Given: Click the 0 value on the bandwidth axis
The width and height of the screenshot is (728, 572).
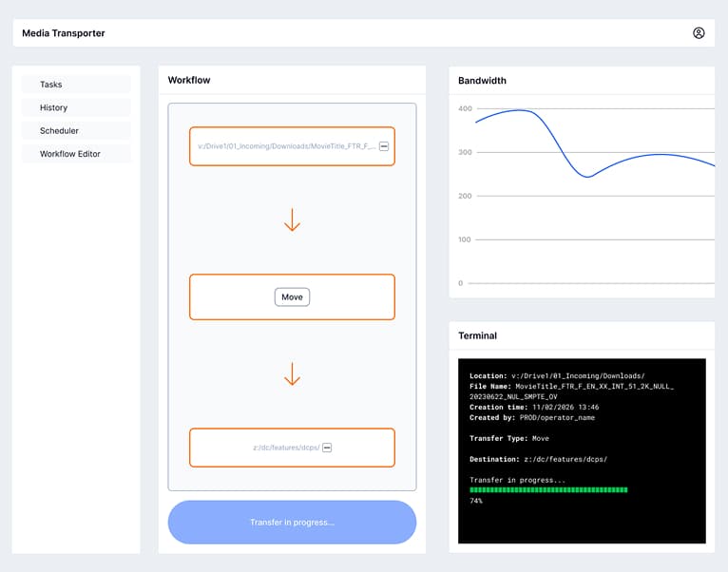Looking at the screenshot, I should point(461,283).
